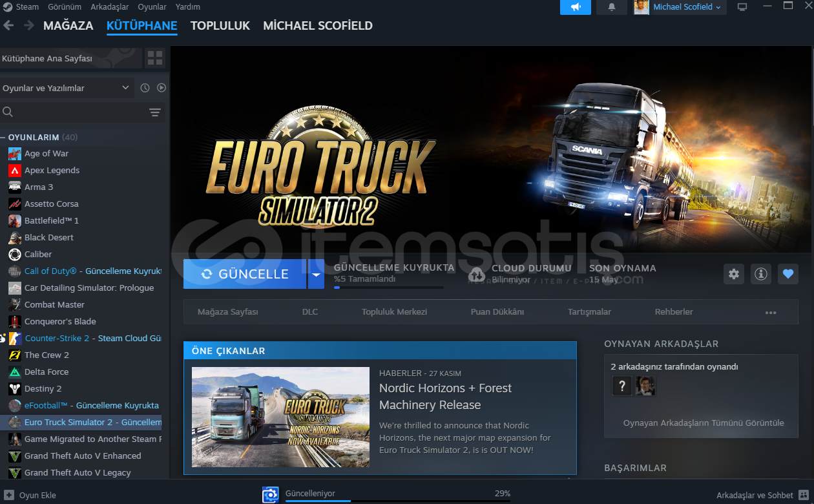Screen dimensions: 814x504
Task: Open the downloads icon in bottom bar
Action: pos(270,495)
